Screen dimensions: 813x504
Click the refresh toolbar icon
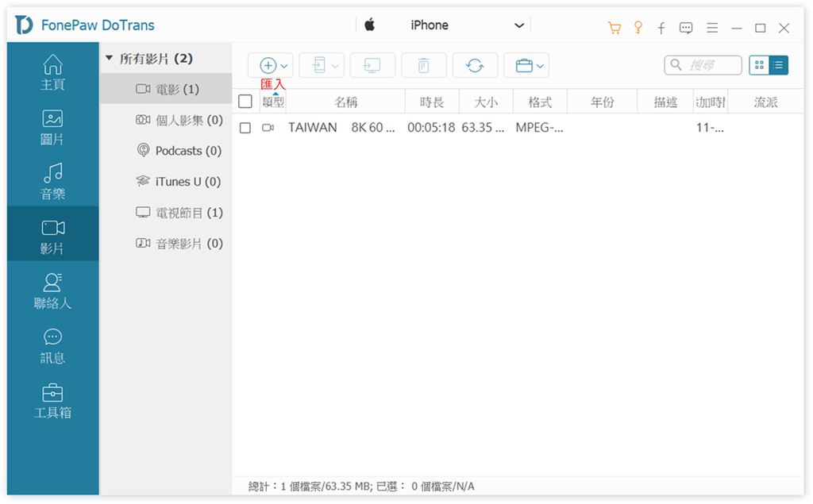[x=475, y=65]
